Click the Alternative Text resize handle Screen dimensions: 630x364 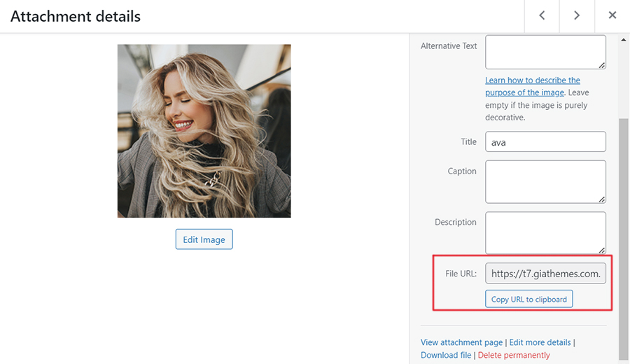601,64
